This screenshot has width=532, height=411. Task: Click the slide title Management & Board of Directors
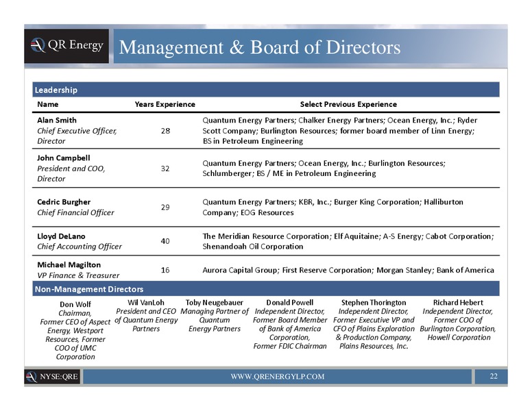[260, 47]
